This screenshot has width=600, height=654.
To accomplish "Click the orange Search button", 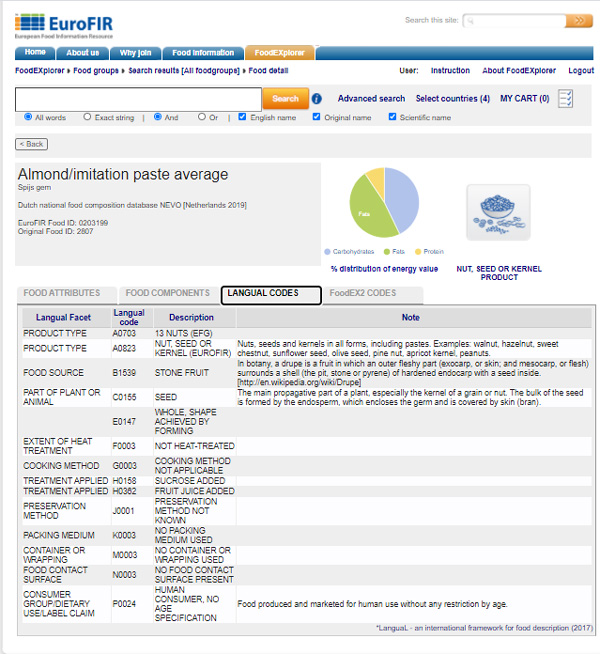I will tap(285, 99).
